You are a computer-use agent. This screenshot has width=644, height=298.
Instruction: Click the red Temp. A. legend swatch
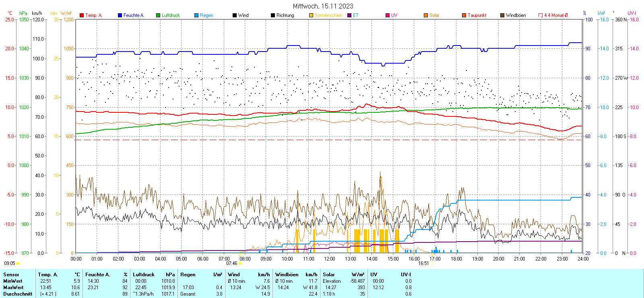82,15
